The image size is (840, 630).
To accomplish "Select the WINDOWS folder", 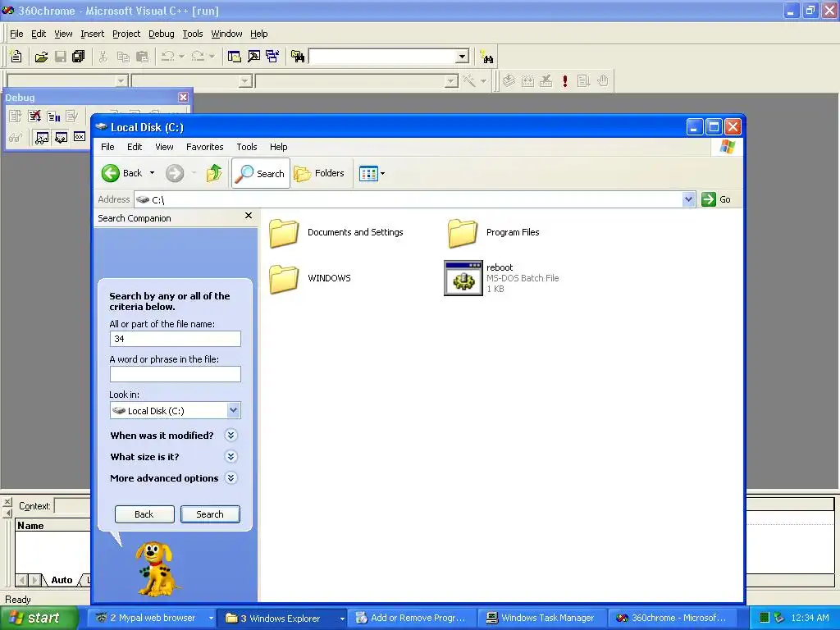I will tap(310, 278).
